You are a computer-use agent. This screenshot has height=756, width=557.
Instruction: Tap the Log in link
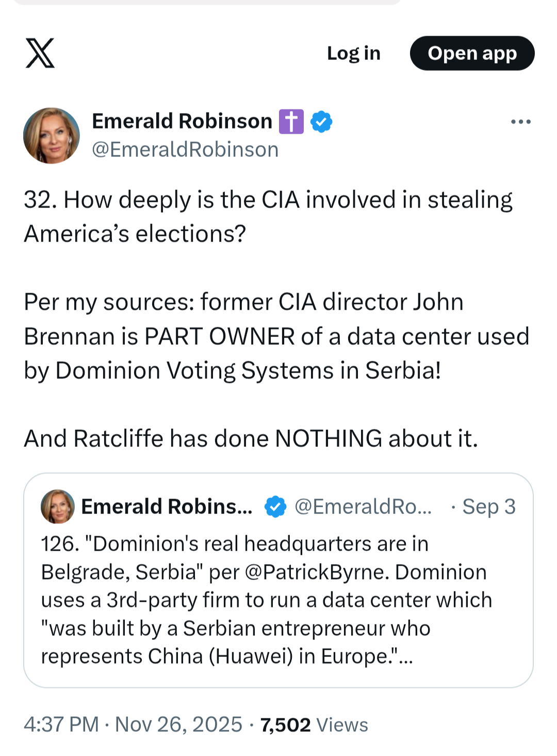(x=354, y=53)
